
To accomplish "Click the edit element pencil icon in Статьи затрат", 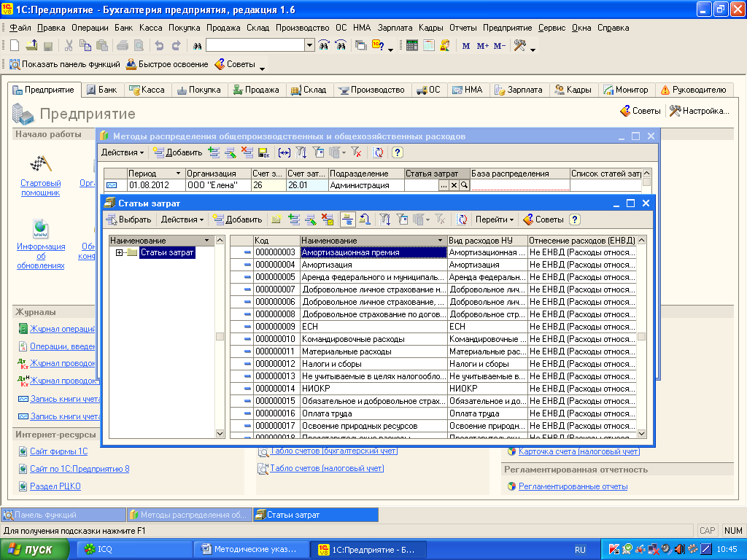I will coord(311,219).
